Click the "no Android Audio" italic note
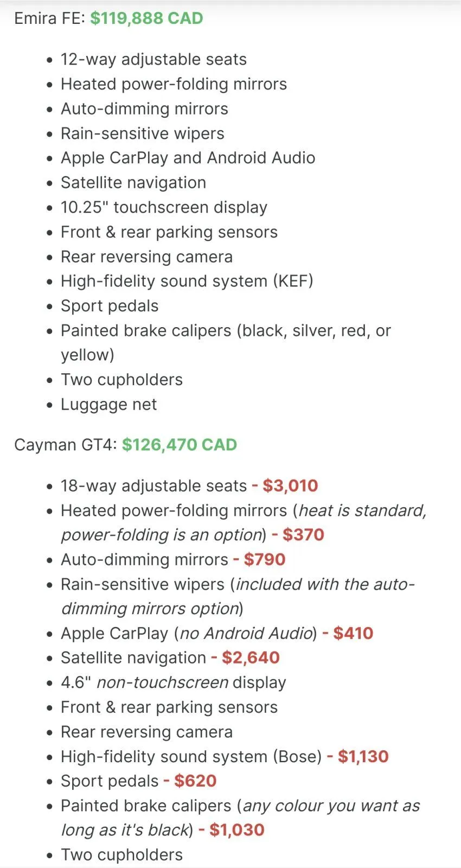The width and height of the screenshot is (461, 868). [246, 633]
